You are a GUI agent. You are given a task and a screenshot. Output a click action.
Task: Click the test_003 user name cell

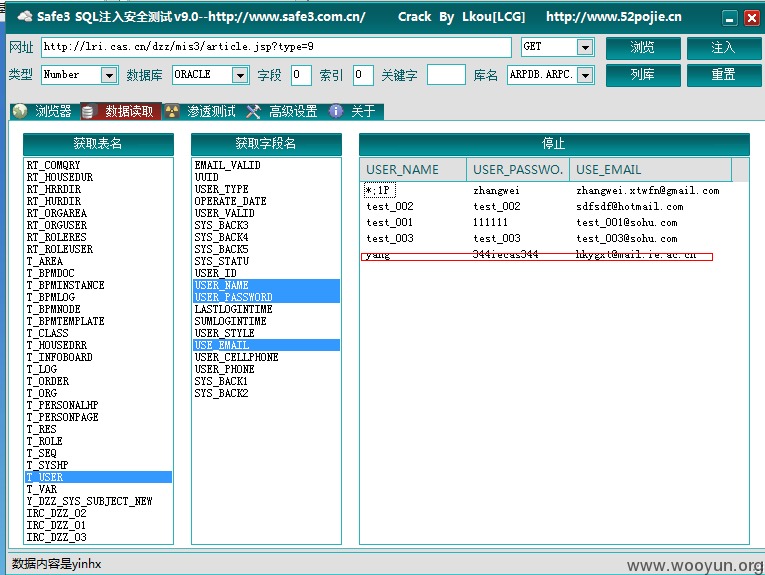(x=390, y=238)
